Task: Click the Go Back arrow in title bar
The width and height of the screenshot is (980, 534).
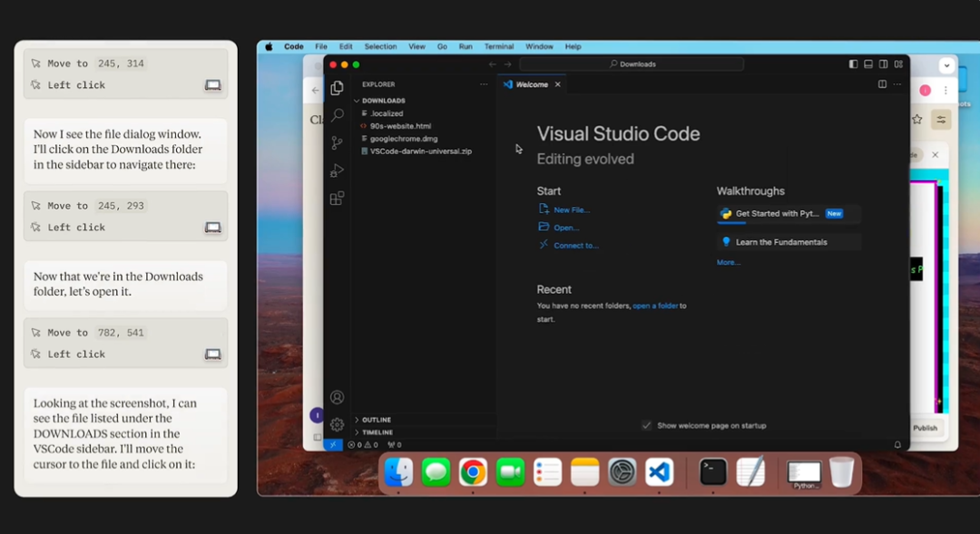Action: point(493,64)
